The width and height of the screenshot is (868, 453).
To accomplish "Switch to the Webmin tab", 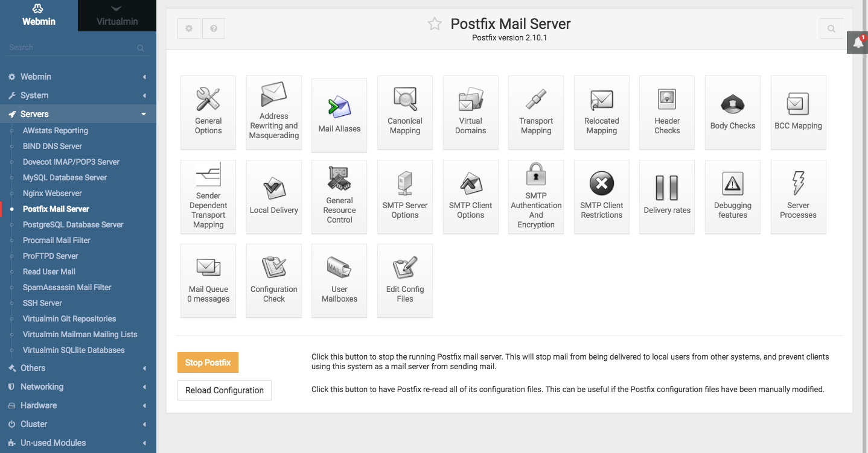I will [x=39, y=16].
